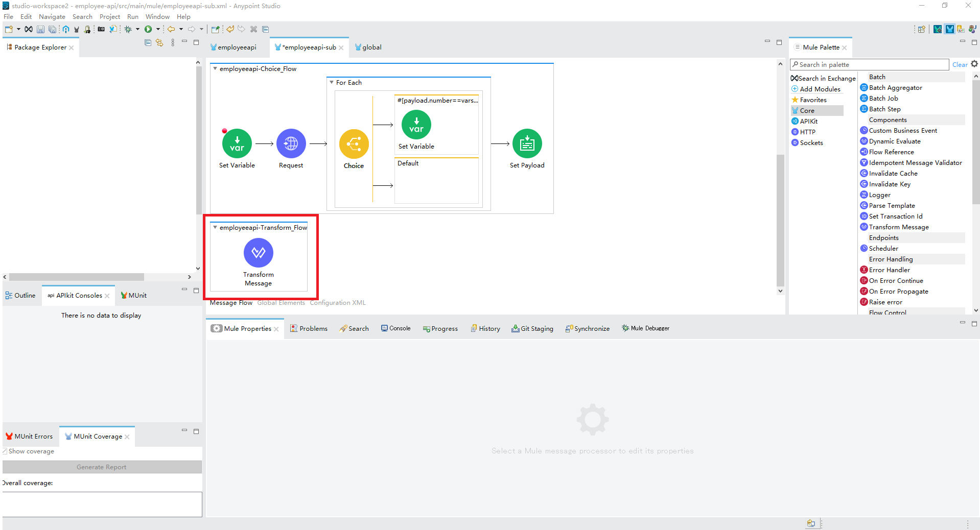Viewport: 980px width, 530px height.
Task: Select Raise error under Error Handling
Action: [x=885, y=302]
